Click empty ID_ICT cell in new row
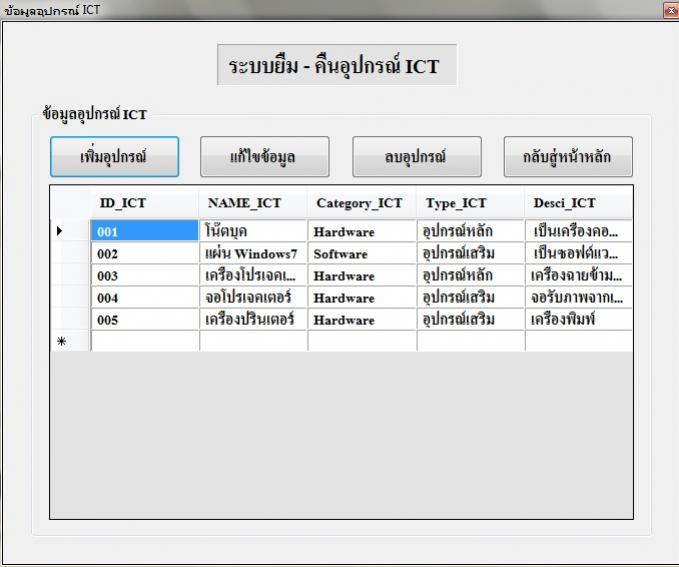 pos(145,341)
